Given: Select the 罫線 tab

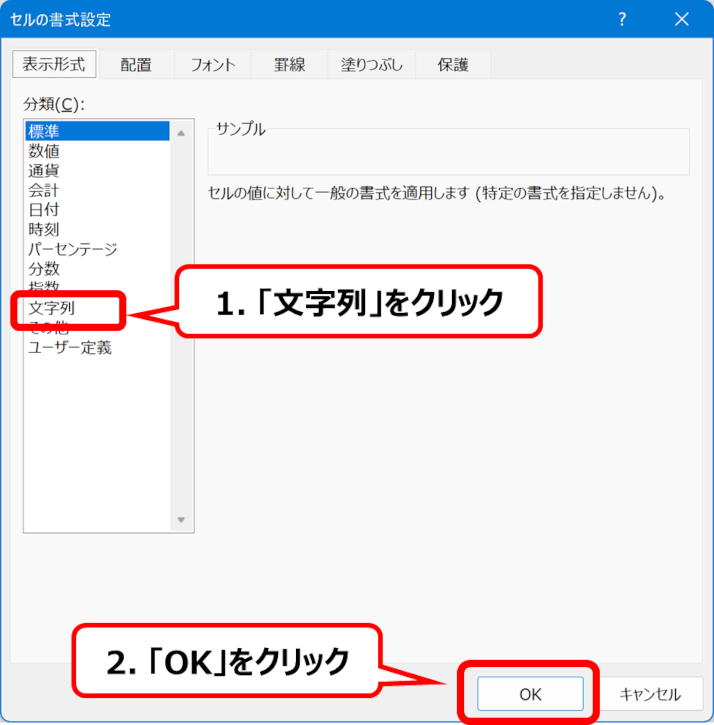Looking at the screenshot, I should point(289,65).
